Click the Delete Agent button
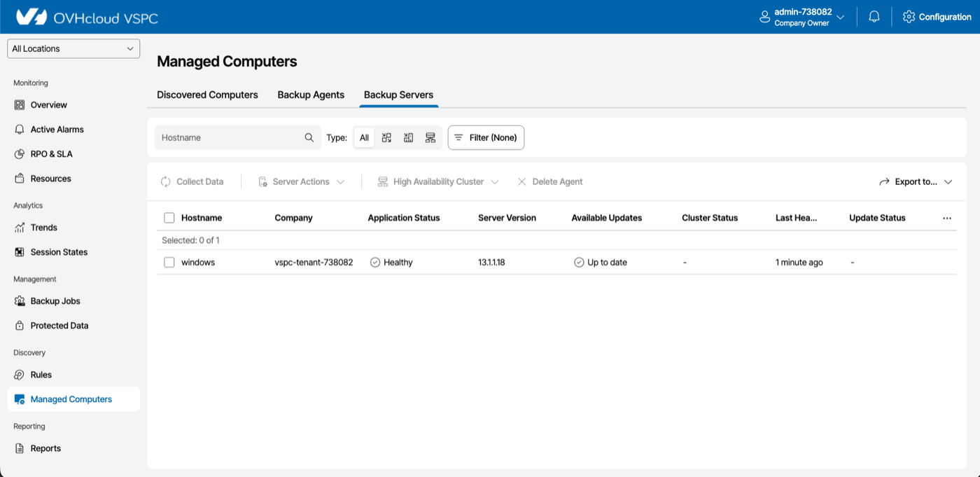The width and height of the screenshot is (980, 477). [549, 181]
